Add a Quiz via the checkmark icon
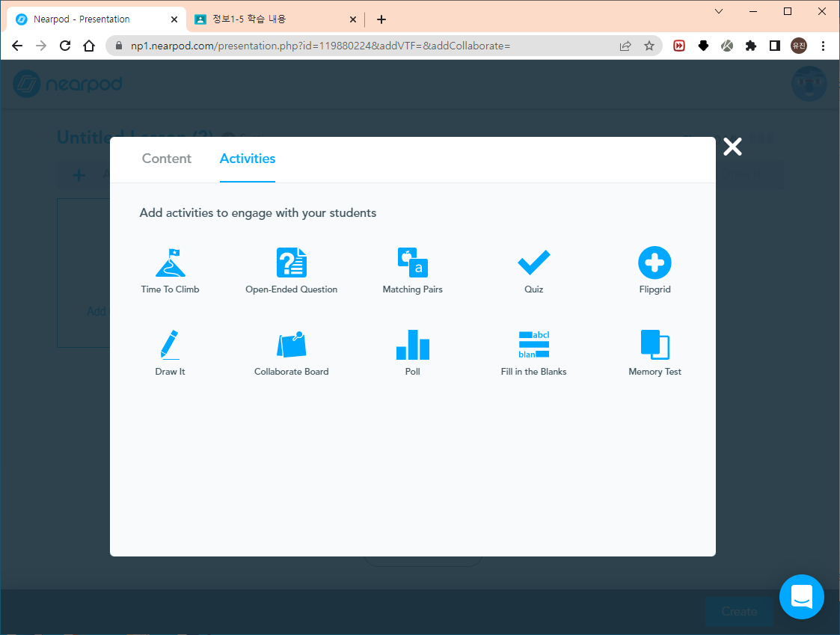 (x=533, y=263)
